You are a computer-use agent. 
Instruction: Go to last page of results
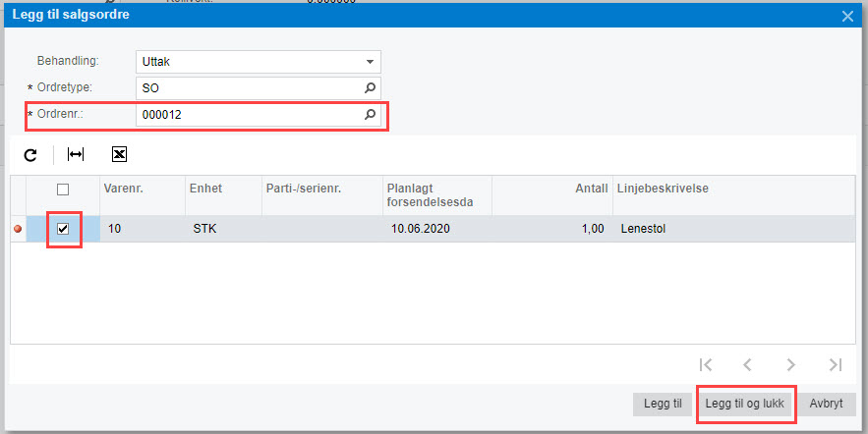click(835, 365)
